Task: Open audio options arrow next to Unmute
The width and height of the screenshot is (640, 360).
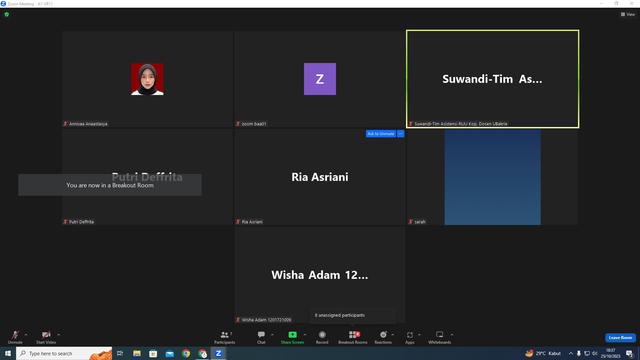Action: tap(26, 335)
